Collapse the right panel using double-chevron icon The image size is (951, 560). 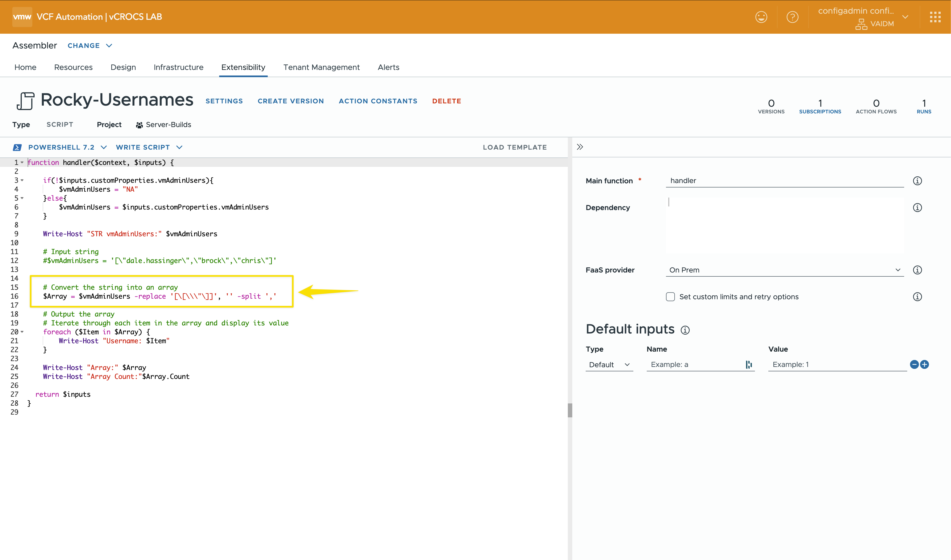(580, 147)
